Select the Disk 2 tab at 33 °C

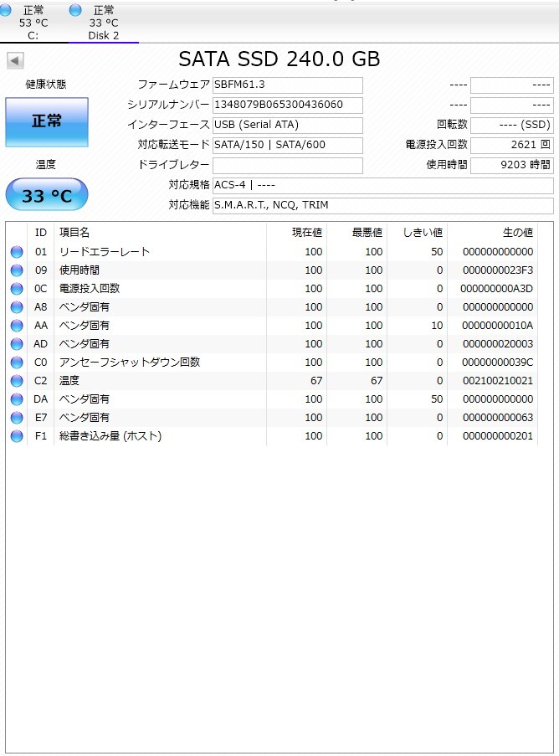[104, 22]
